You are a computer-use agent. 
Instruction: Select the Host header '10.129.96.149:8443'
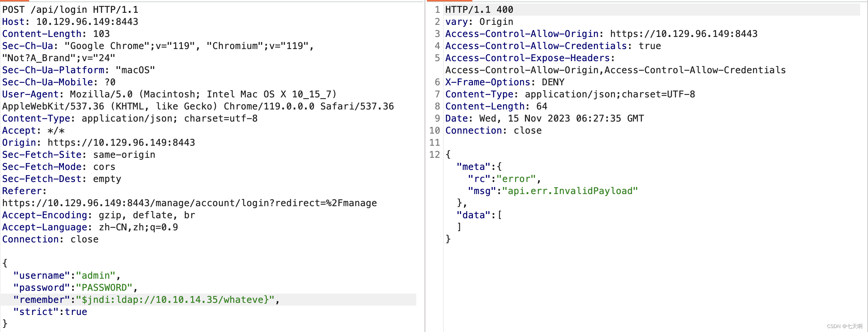70,22
